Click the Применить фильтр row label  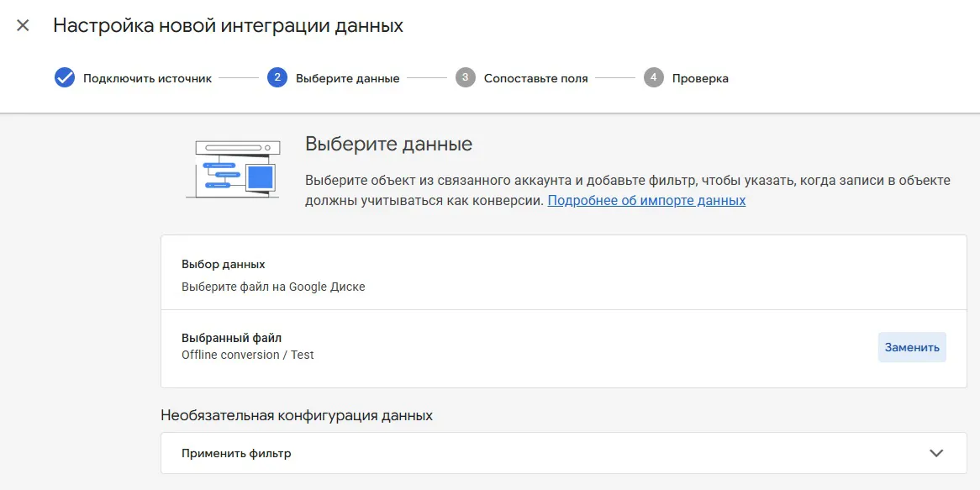pos(236,453)
